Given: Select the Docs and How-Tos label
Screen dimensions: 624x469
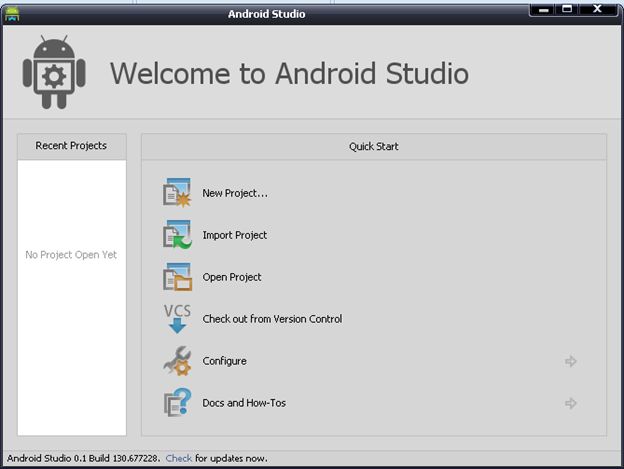Looking at the screenshot, I should 244,403.
